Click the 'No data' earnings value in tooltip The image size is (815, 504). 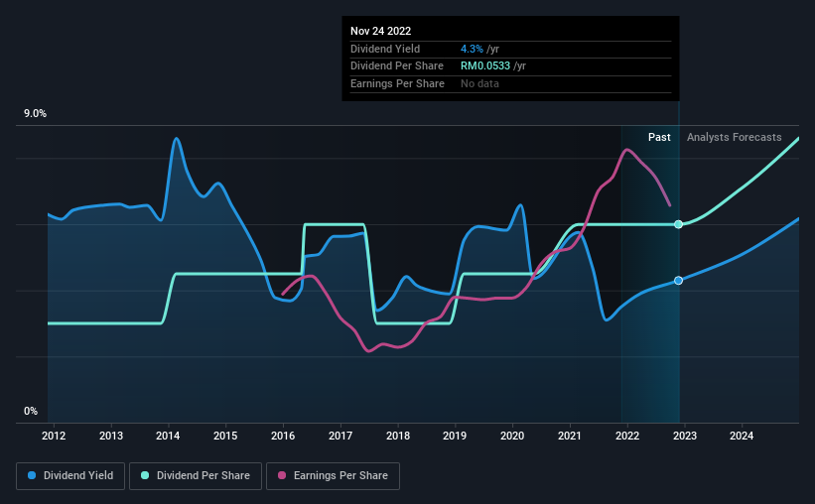(x=479, y=83)
